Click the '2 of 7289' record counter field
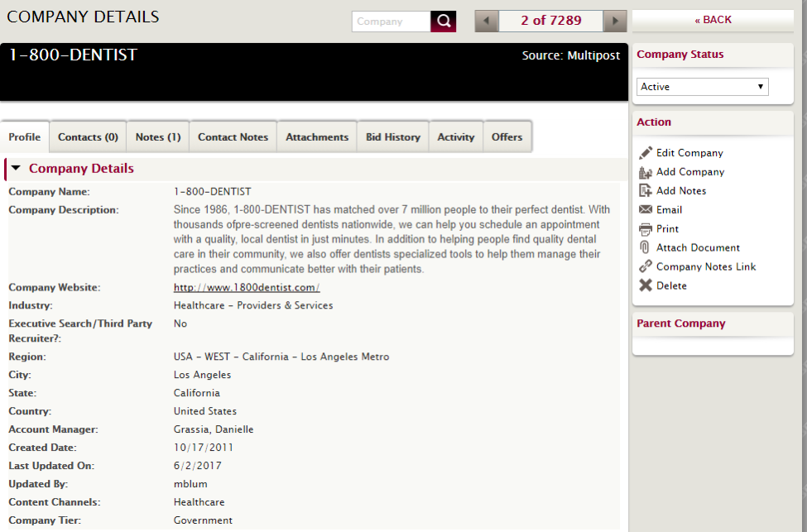The height and width of the screenshot is (532, 807). pyautogui.click(x=550, y=21)
